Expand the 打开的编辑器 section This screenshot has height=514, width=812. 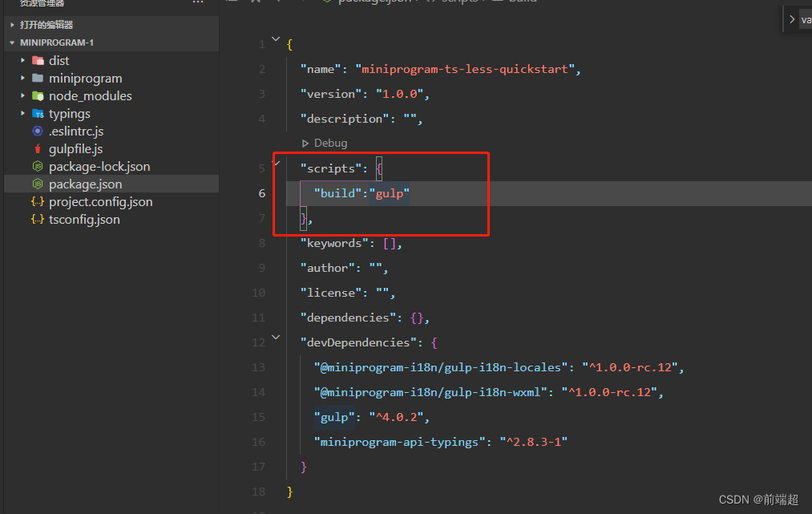12,25
